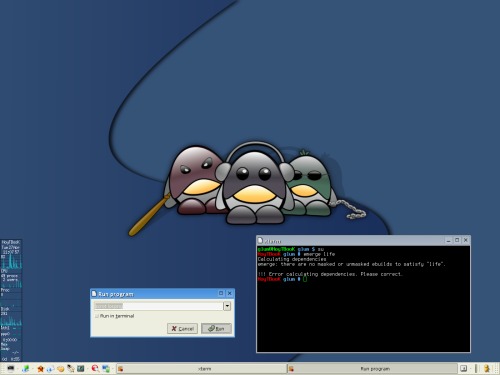
Task: Open the small arrow menu beside terminal launcher
Action: (17, 369)
